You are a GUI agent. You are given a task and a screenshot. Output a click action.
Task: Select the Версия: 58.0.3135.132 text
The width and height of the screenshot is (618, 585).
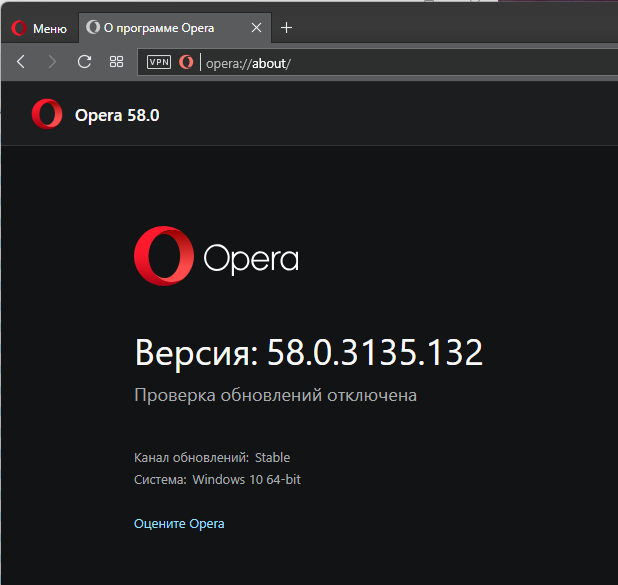coord(309,352)
